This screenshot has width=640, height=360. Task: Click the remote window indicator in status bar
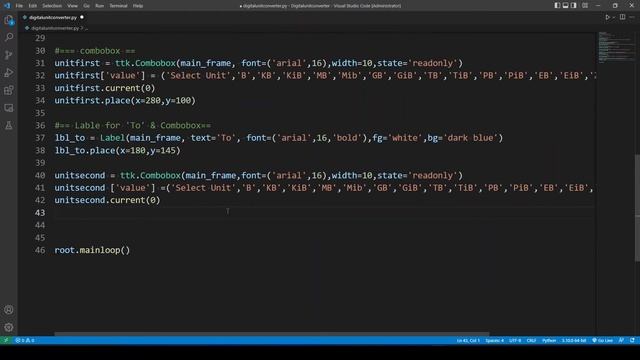6,340
